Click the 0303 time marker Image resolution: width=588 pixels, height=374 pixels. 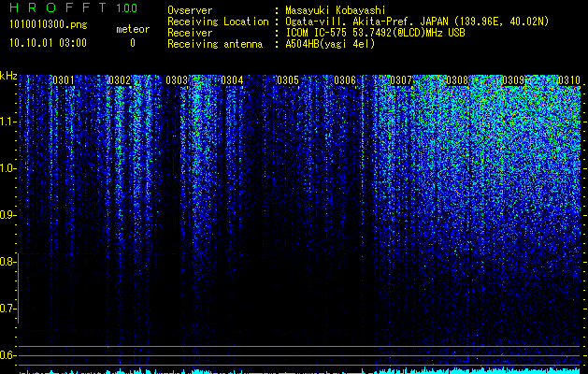pyautogui.click(x=177, y=80)
